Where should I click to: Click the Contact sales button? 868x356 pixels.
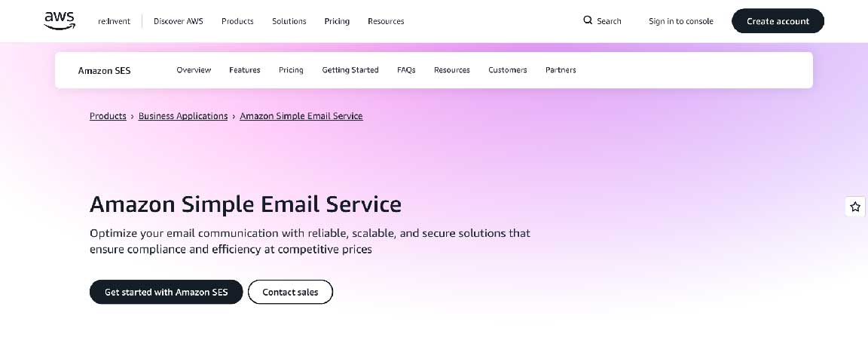290,292
